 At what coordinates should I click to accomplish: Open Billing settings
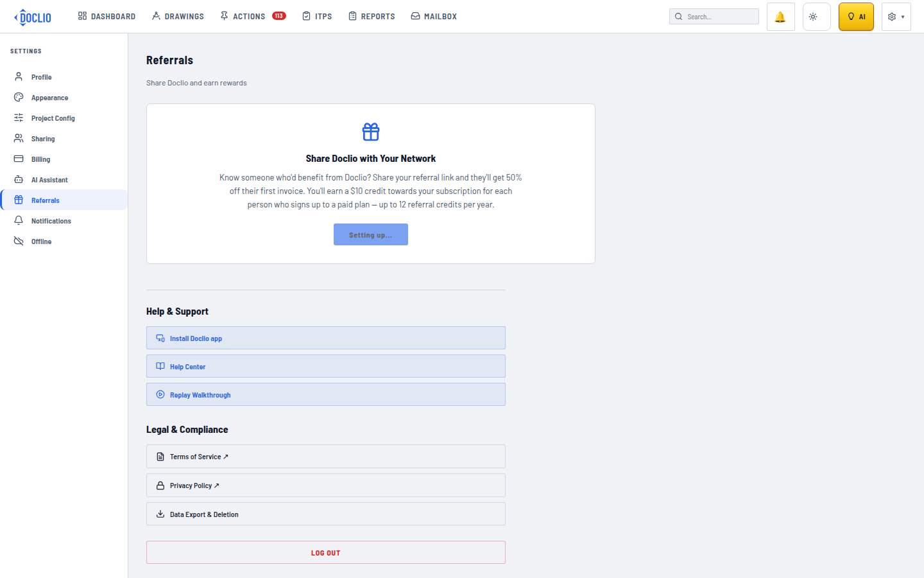[64, 159]
